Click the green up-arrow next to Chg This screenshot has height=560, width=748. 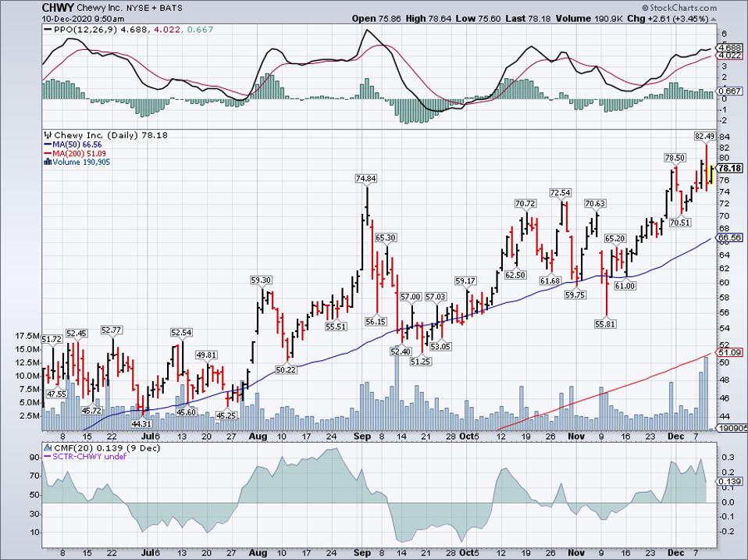[x=714, y=19]
